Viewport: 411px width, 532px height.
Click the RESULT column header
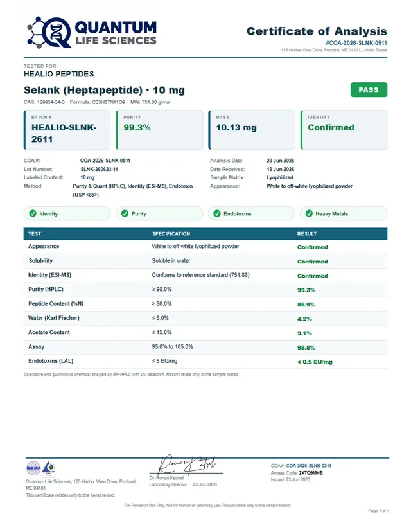click(x=307, y=234)
